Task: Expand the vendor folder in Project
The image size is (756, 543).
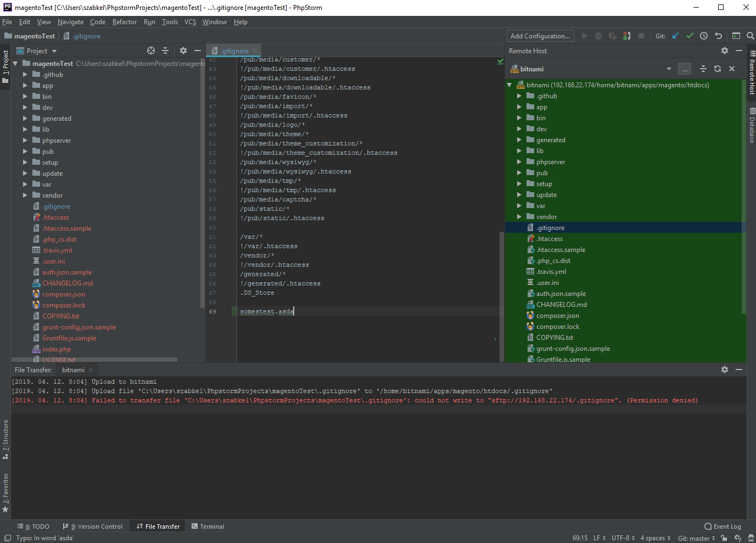Action: (25, 195)
